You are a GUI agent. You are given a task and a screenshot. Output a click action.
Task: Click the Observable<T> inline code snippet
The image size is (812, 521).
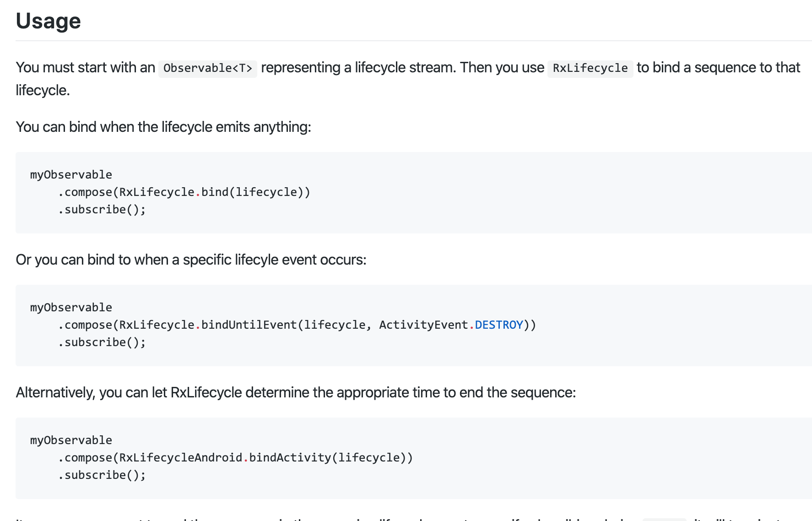click(x=208, y=68)
